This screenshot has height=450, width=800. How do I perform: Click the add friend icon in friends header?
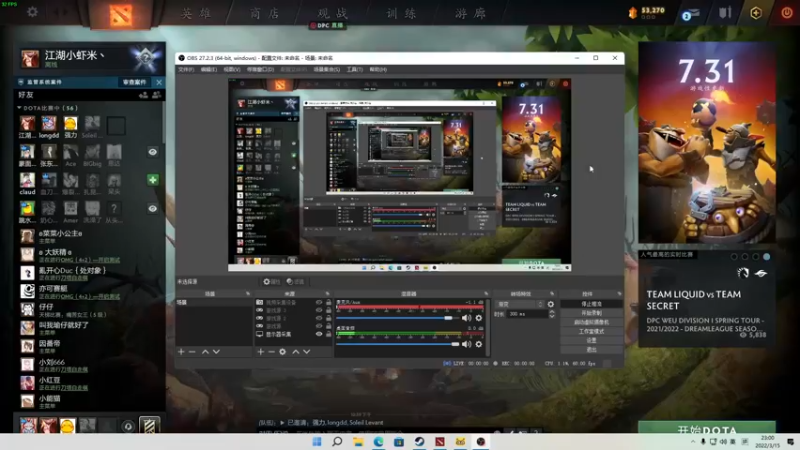pyautogui.click(x=143, y=95)
